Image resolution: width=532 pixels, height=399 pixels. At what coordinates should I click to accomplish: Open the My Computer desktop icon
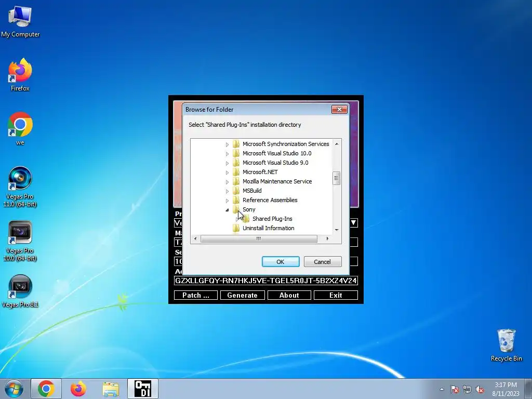pos(20,22)
